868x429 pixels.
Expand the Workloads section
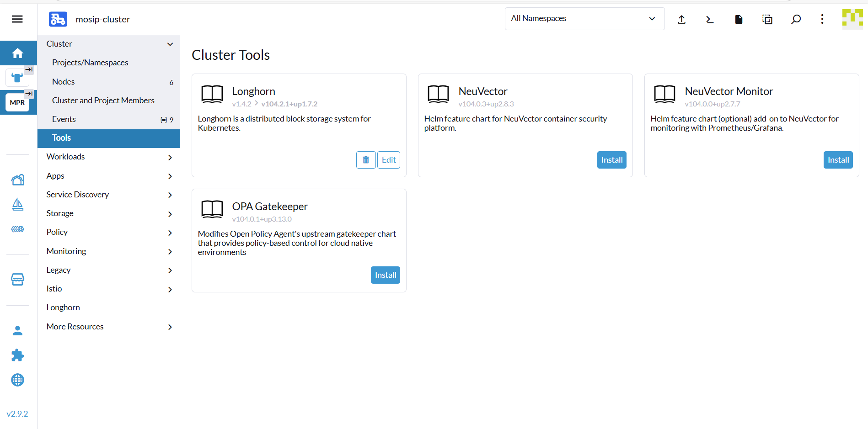170,158
